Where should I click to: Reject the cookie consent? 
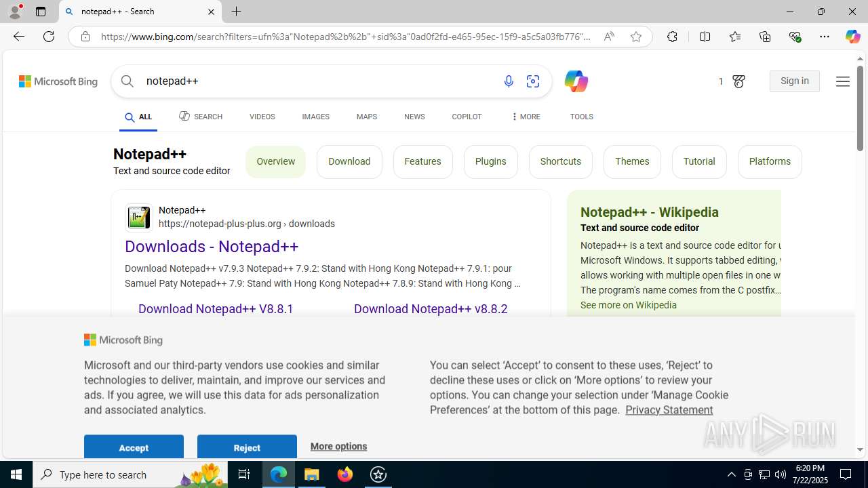247,447
